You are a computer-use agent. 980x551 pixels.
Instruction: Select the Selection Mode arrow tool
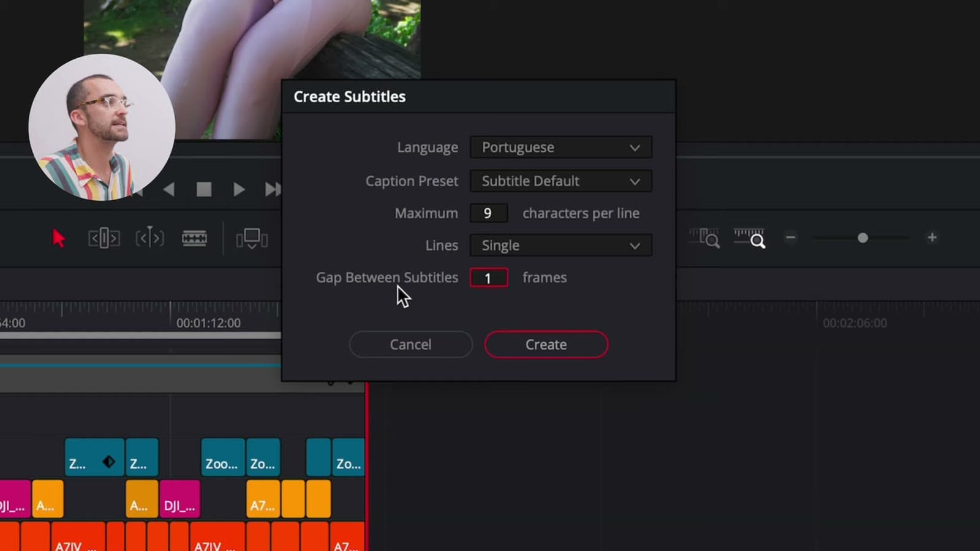click(59, 238)
